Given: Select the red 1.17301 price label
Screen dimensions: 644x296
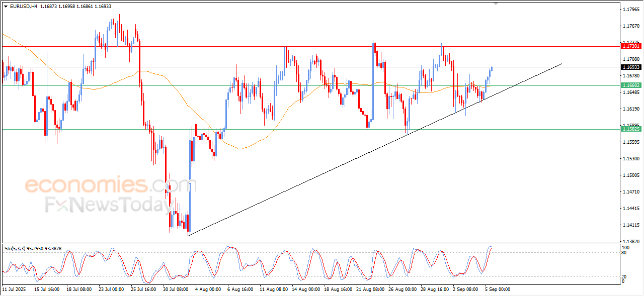Looking at the screenshot, I should [631, 46].
